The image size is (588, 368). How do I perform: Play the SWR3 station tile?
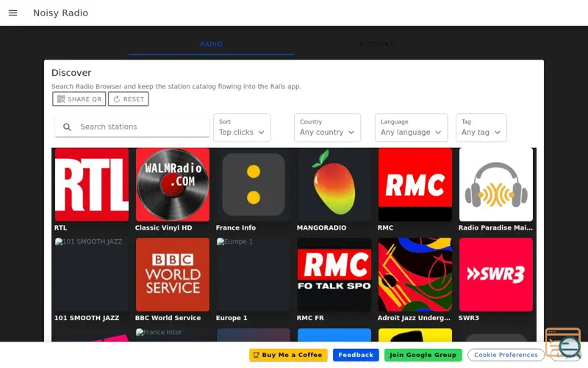495,275
